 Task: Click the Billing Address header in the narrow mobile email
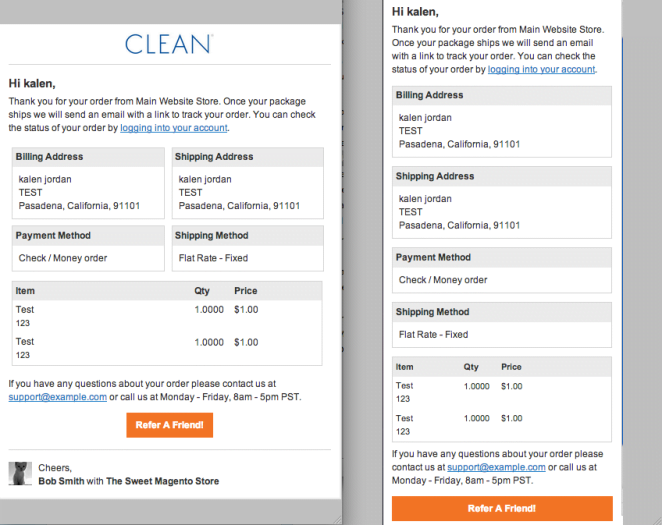(x=430, y=95)
